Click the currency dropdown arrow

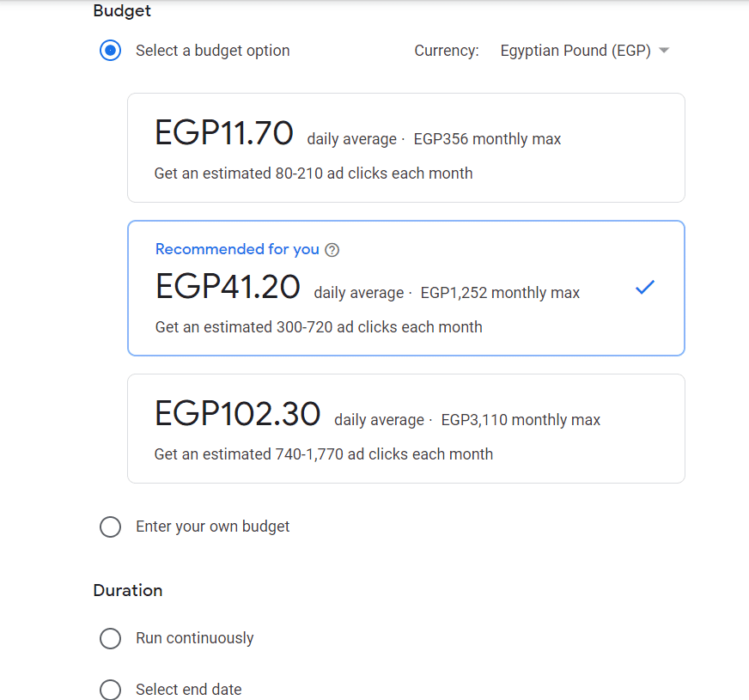664,51
